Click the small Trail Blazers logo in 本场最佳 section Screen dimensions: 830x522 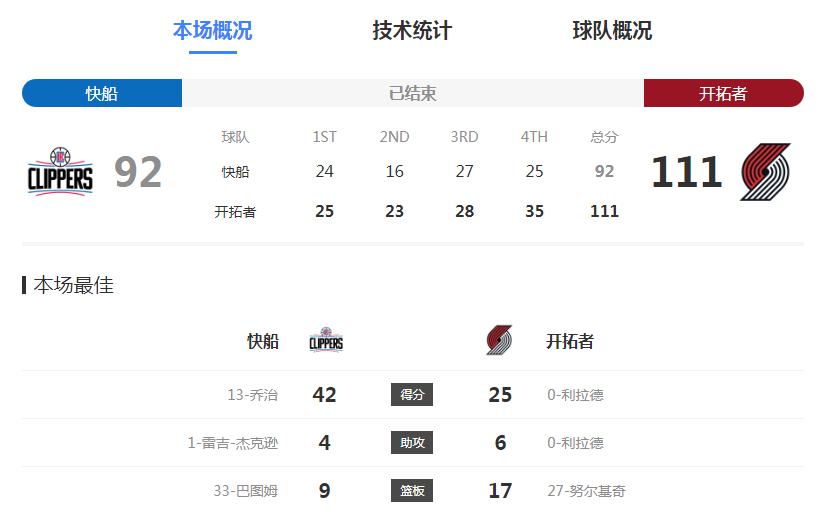[x=499, y=340]
